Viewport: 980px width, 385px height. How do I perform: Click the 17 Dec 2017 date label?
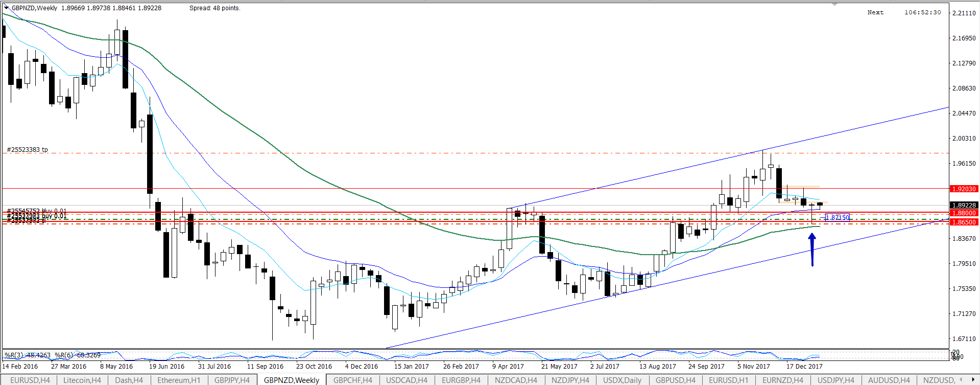(804, 367)
